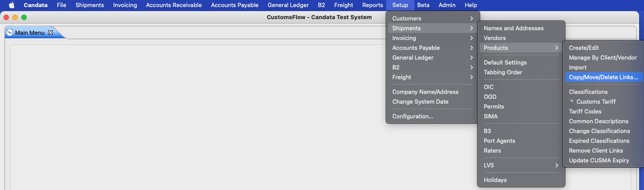
Task: Open the Freight menu in the menu bar
Action: tap(344, 5)
